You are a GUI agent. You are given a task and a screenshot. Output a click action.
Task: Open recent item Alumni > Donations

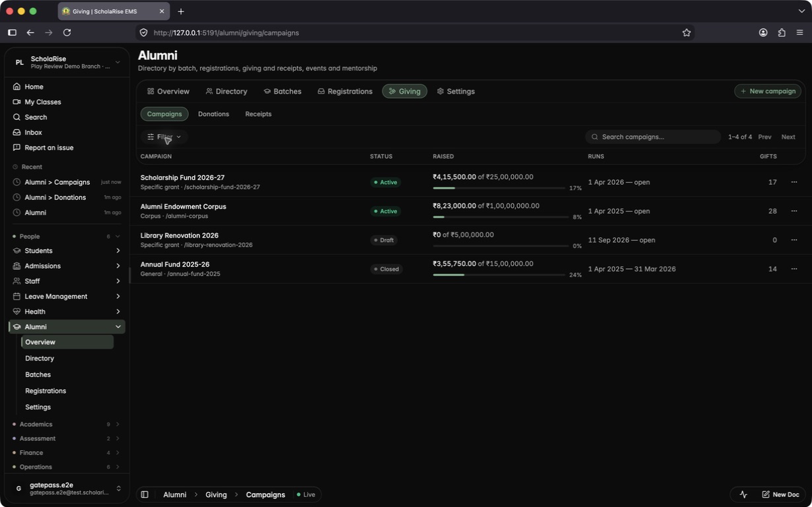pos(67,197)
